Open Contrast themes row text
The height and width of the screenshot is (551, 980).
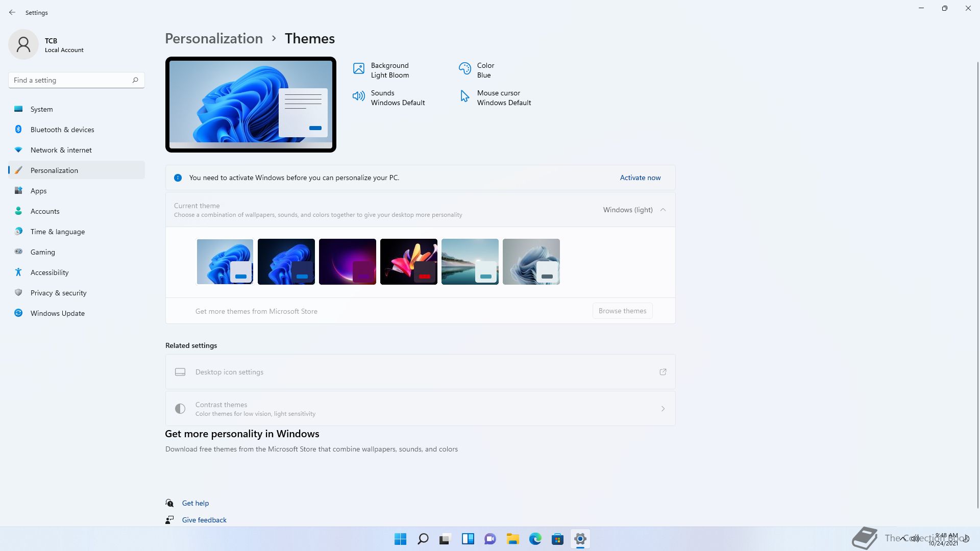pos(255,409)
